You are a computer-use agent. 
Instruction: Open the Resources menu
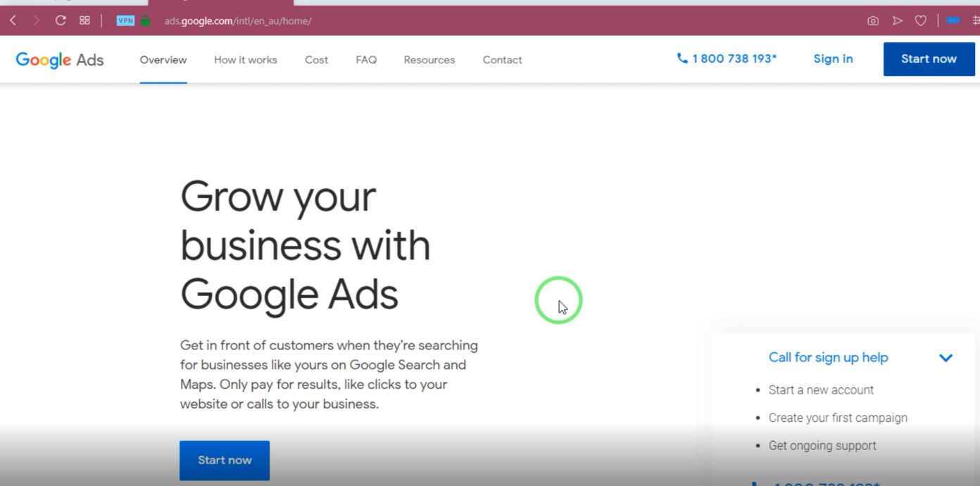click(429, 60)
